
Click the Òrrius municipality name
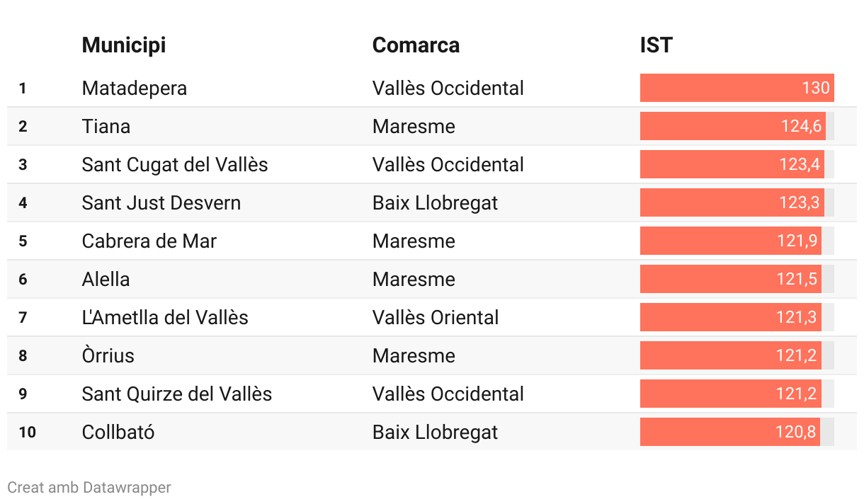tap(108, 356)
